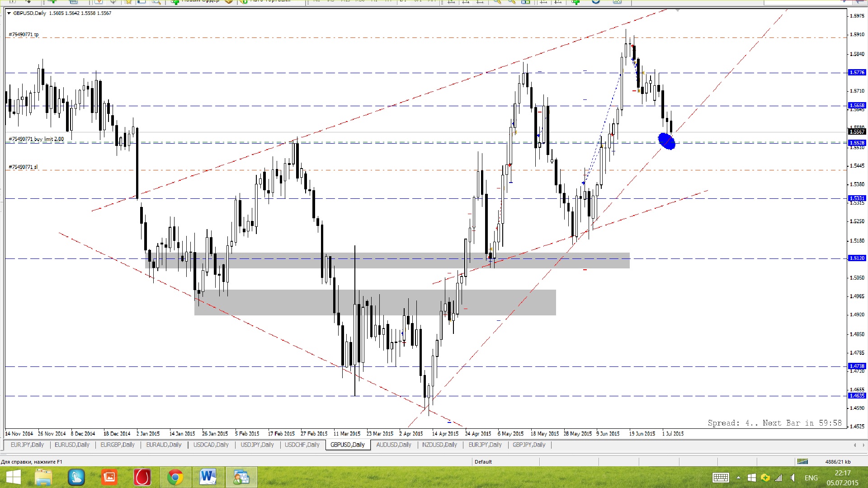Screen dimensions: 868x488
Task: Click the MetaTrader taskbar icon
Action: (241, 477)
